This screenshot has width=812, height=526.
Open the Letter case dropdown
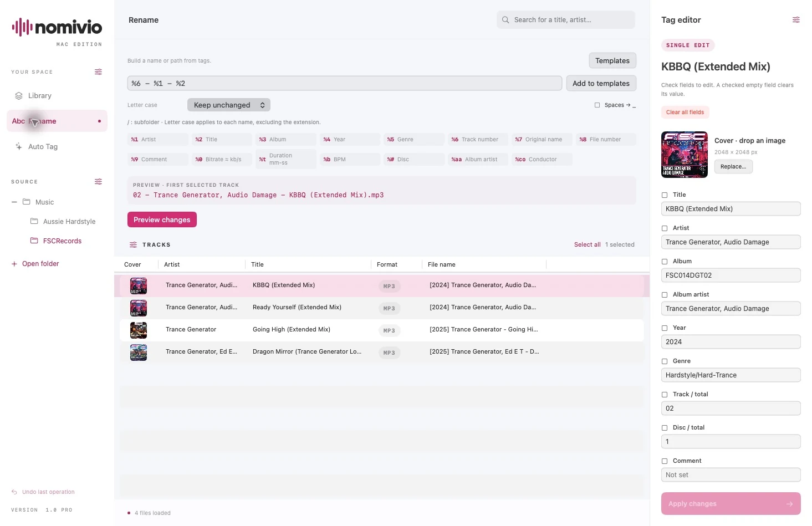coord(229,105)
